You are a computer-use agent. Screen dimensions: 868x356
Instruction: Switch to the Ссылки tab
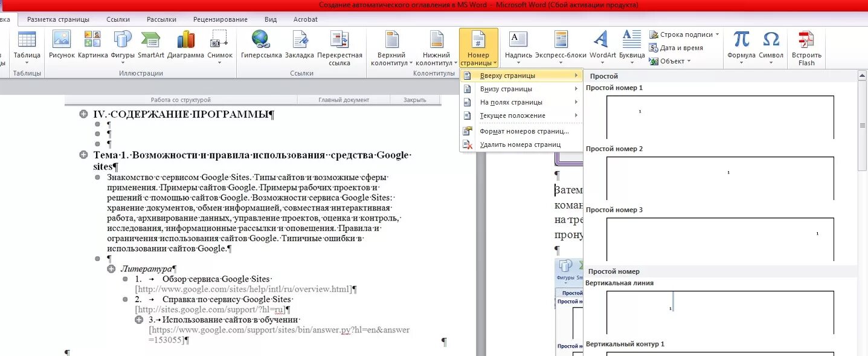(118, 19)
